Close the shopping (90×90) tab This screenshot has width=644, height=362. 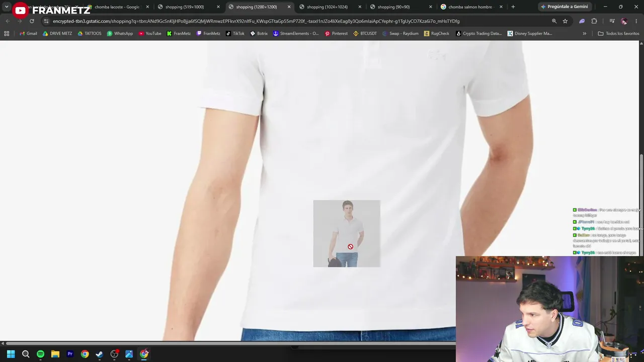coord(431,7)
